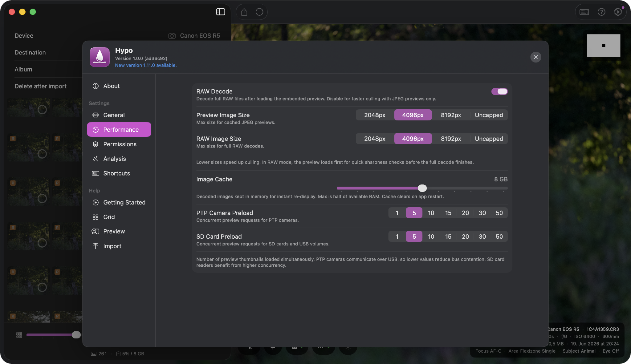Set PTP Camera Preload to 30
631x364 pixels.
(482, 213)
